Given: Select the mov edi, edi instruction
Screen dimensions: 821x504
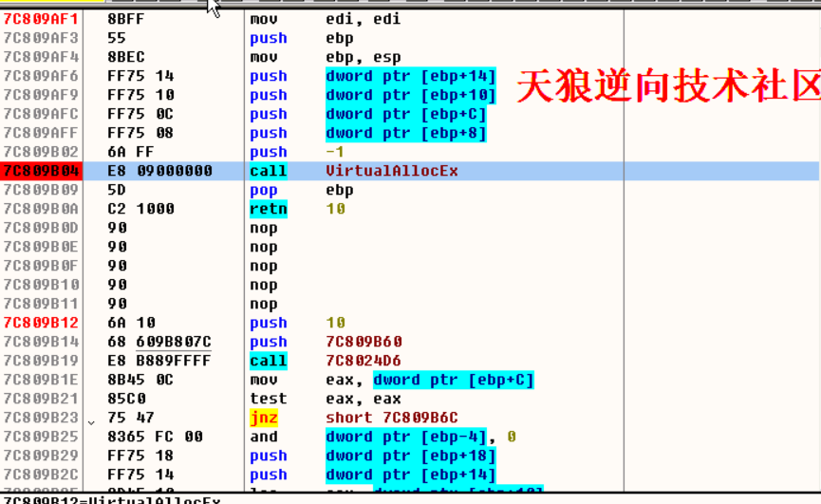Looking at the screenshot, I should click(325, 19).
